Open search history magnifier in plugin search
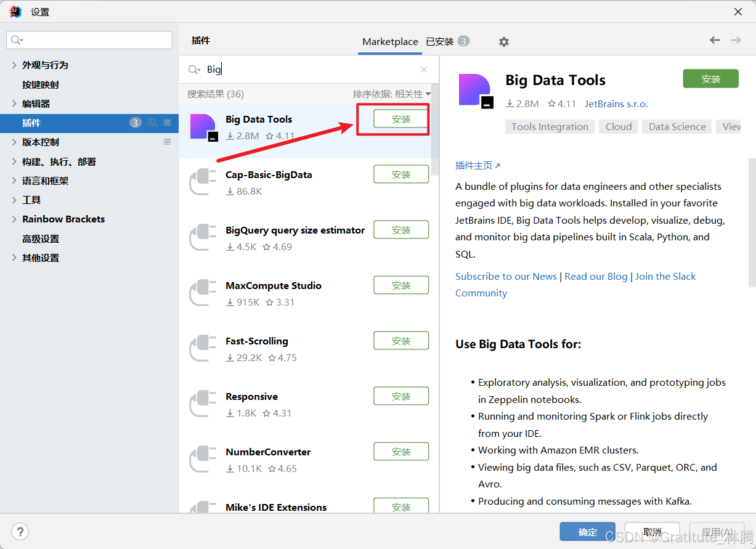This screenshot has height=549, width=756. (x=195, y=70)
